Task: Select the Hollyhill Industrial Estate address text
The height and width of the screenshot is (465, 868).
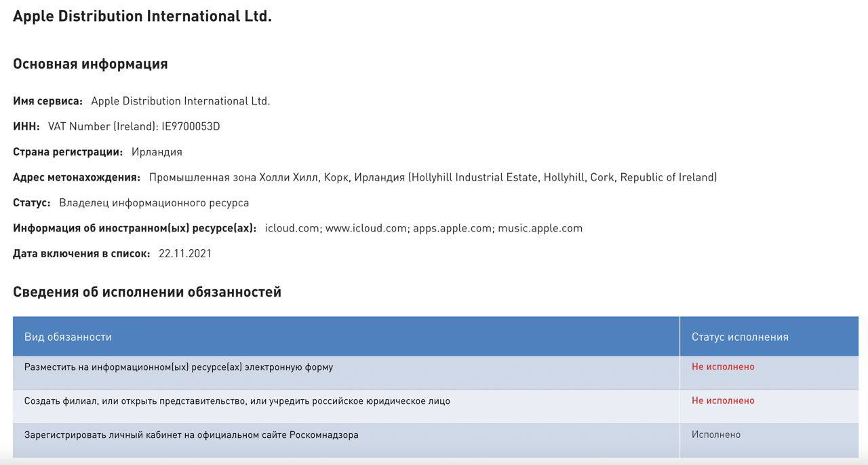Action: [433, 177]
